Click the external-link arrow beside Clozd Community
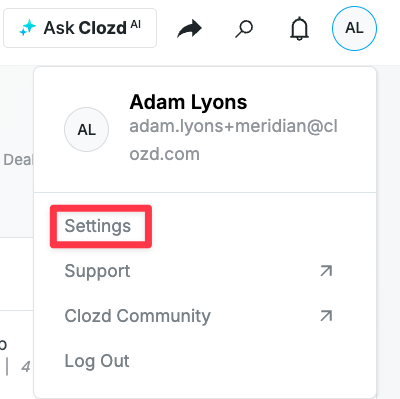The height and width of the screenshot is (399, 400). (326, 316)
